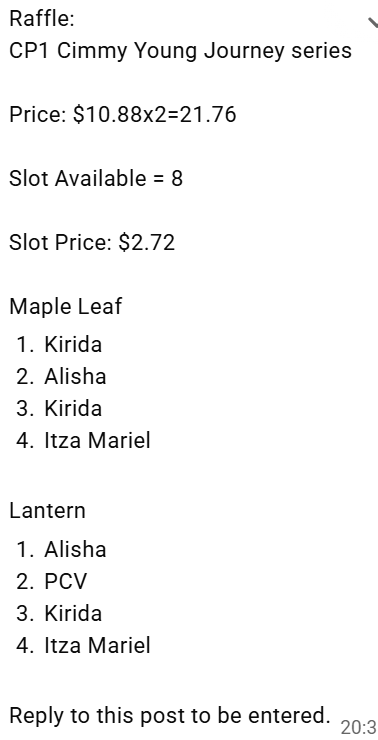Select Itza Mariel in Lantern slot 4

97,646
